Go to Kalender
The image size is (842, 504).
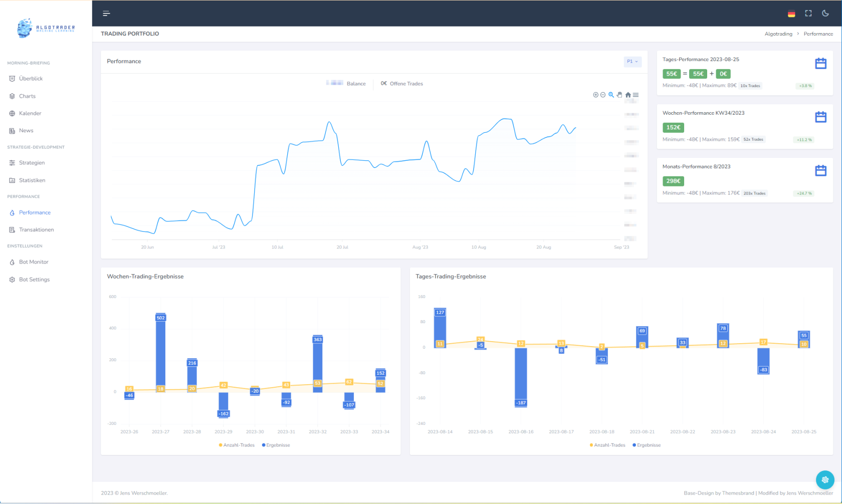click(30, 113)
